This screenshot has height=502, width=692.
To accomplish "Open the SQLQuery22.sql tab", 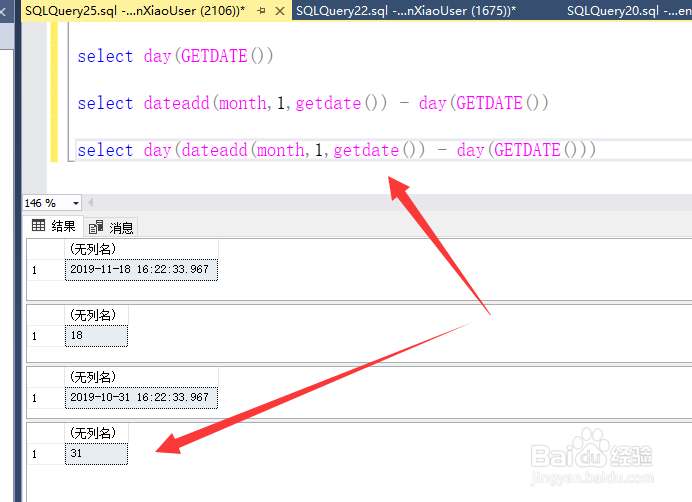I will click(406, 11).
